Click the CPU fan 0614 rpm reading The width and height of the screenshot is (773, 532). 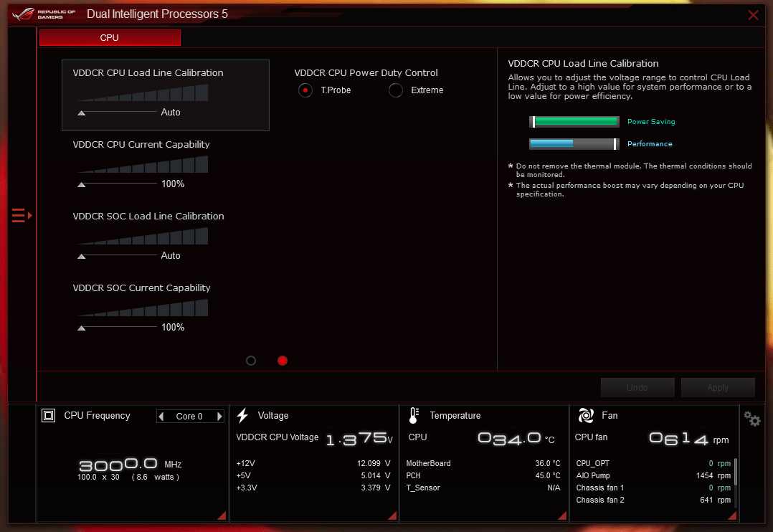(688, 438)
